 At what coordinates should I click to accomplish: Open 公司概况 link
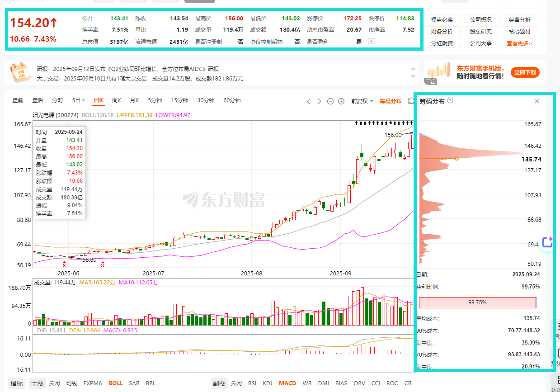(481, 19)
